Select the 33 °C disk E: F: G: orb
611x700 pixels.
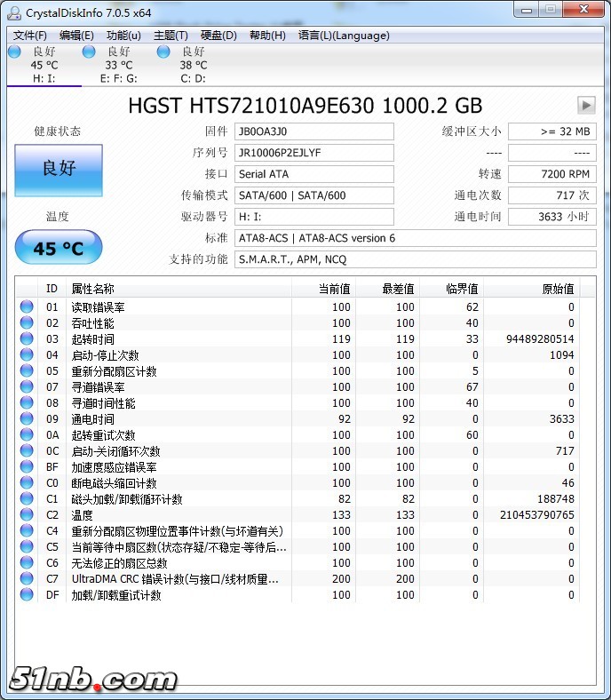[x=89, y=52]
